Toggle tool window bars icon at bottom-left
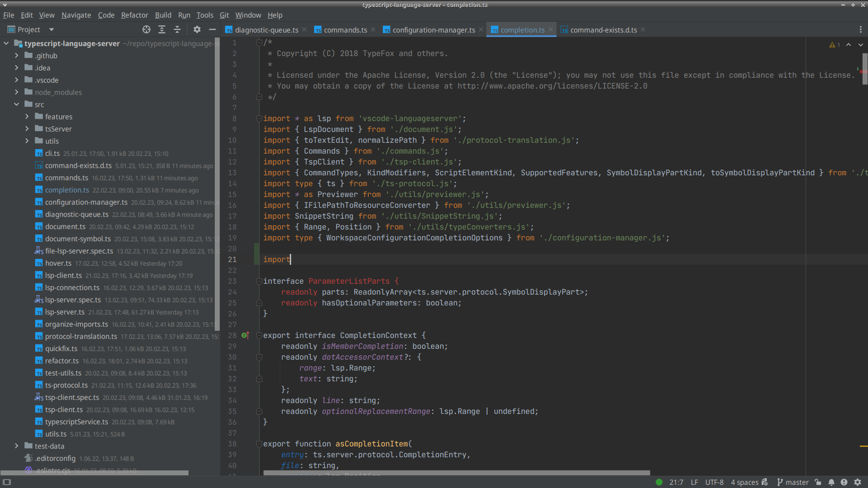The width and height of the screenshot is (868, 488). [x=7, y=482]
